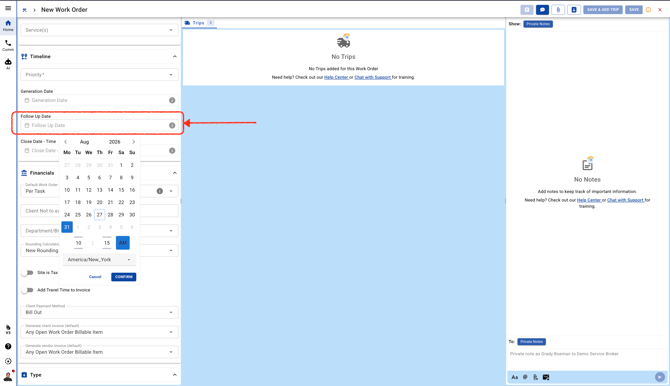This screenshot has height=386, width=670.
Task: Click the orange info warning icon
Action: point(648,9)
